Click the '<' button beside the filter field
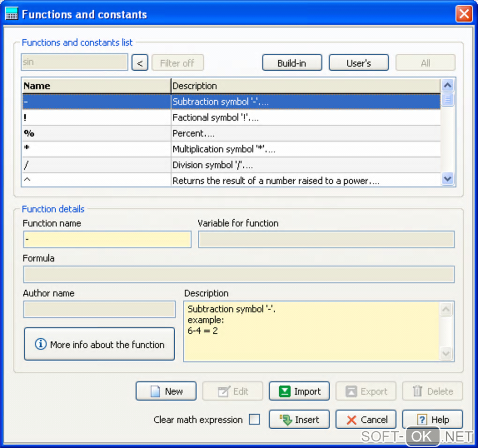The height and width of the screenshot is (448, 478). [140, 63]
